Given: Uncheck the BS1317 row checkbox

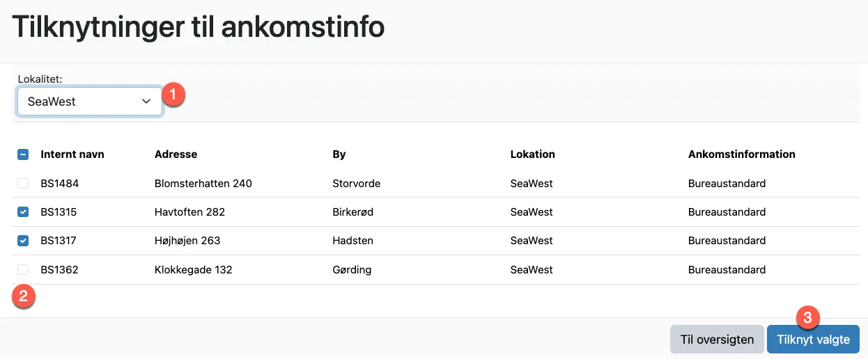Looking at the screenshot, I should tap(23, 241).
